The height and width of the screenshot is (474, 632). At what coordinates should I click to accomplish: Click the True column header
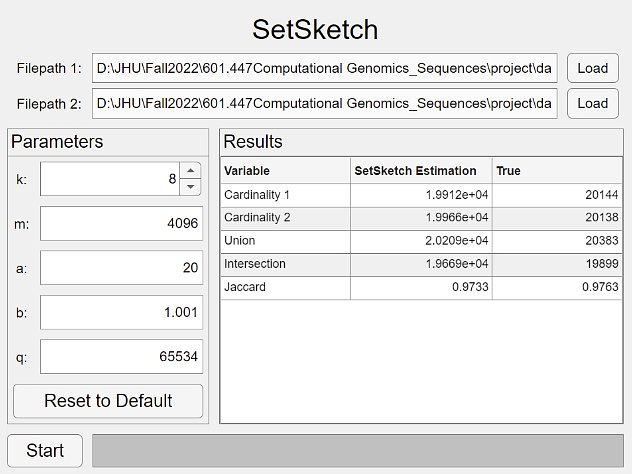coord(556,171)
